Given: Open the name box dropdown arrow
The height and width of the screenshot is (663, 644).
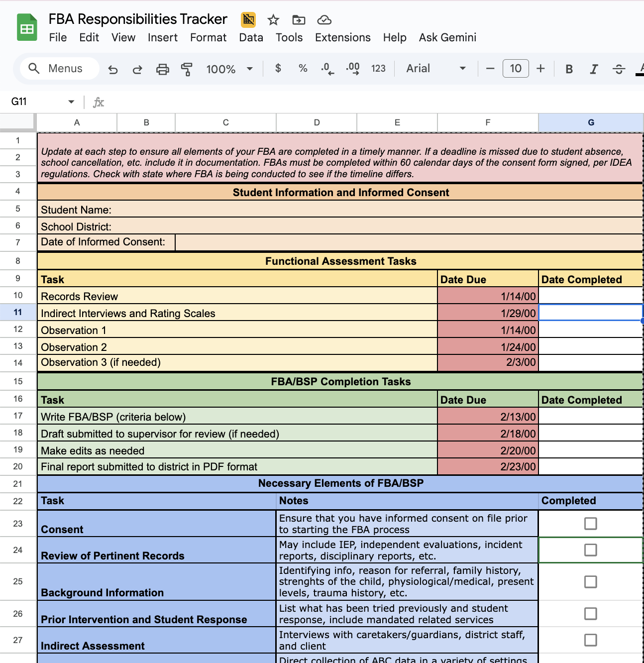Looking at the screenshot, I should [x=71, y=102].
